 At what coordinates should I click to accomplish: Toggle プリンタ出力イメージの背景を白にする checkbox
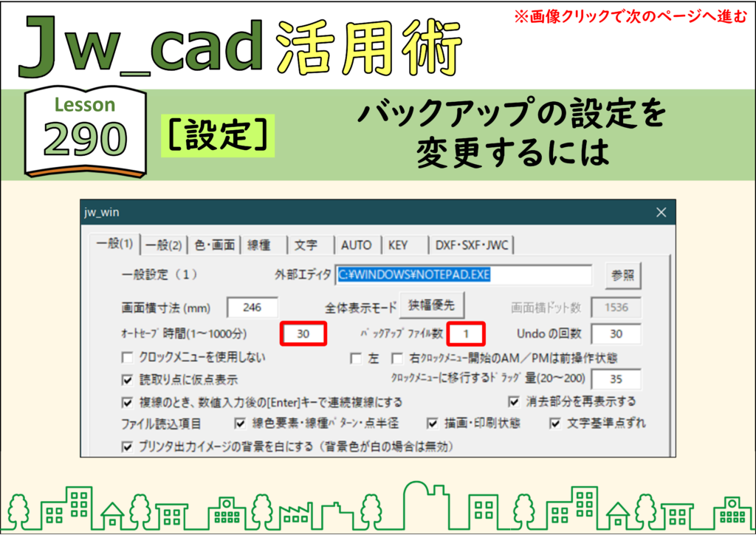point(127,447)
